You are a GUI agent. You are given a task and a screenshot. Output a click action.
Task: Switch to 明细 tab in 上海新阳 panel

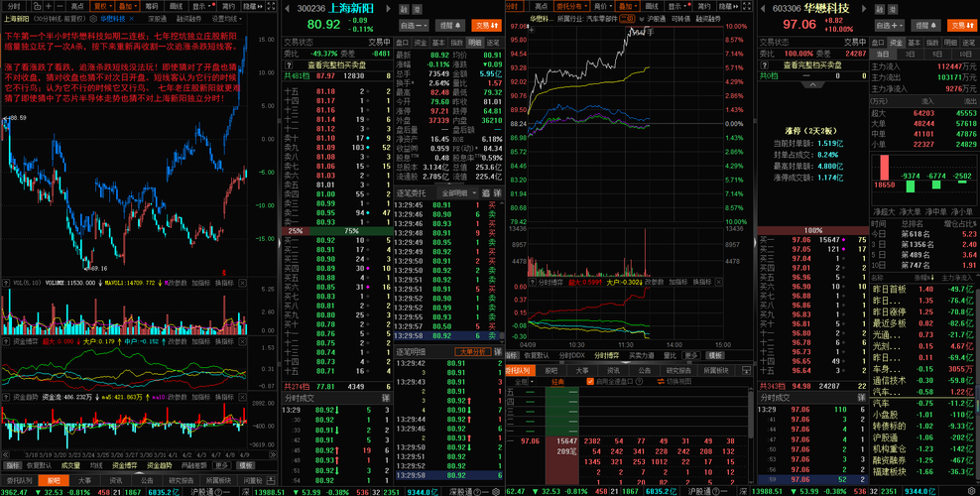tap(475, 43)
